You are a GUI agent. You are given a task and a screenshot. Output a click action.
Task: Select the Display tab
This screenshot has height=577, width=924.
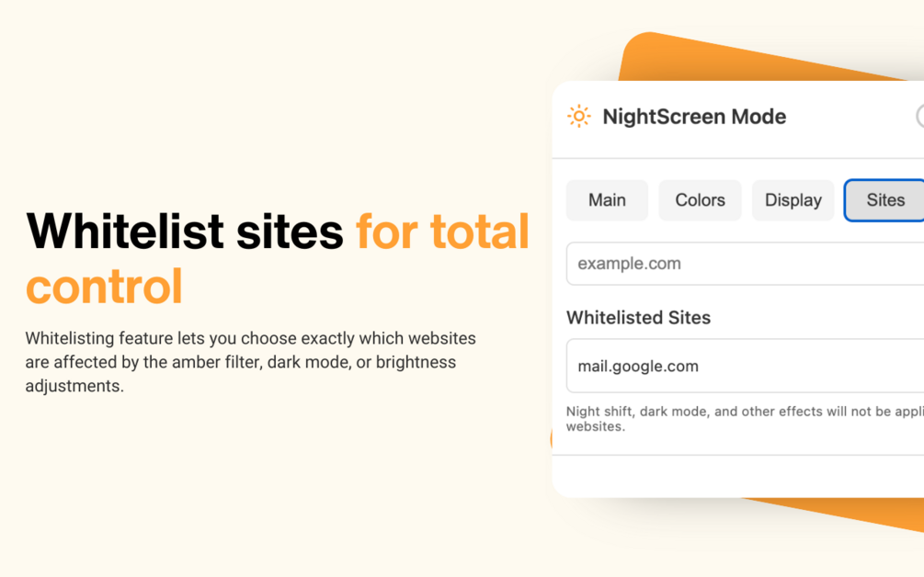tap(793, 200)
